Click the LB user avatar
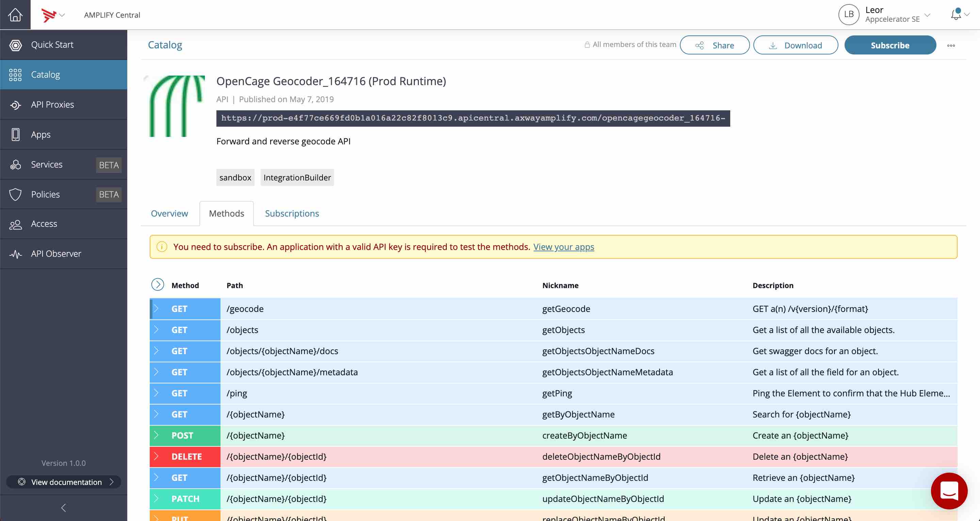980x521 pixels. [849, 14]
